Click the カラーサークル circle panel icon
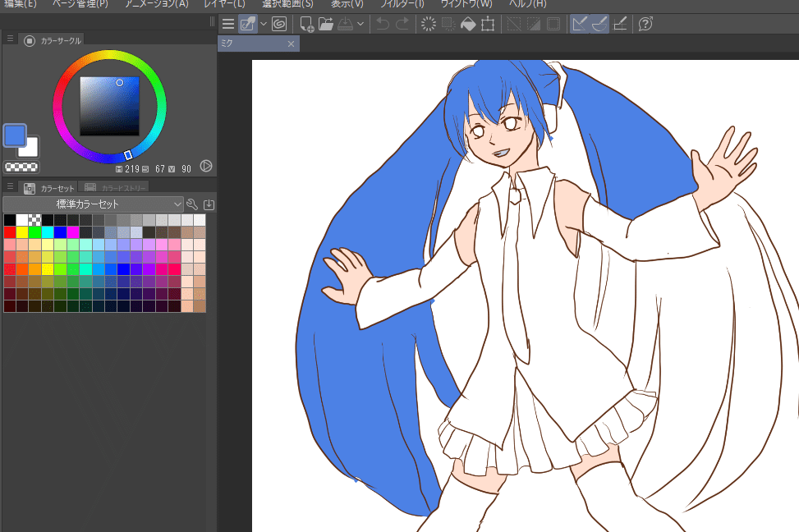This screenshot has width=799, height=532. point(30,41)
